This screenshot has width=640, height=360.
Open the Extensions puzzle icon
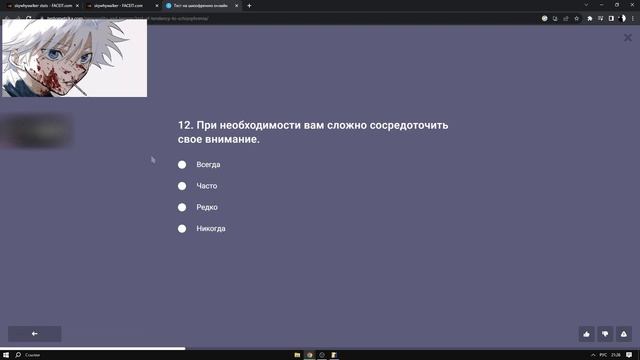click(590, 18)
